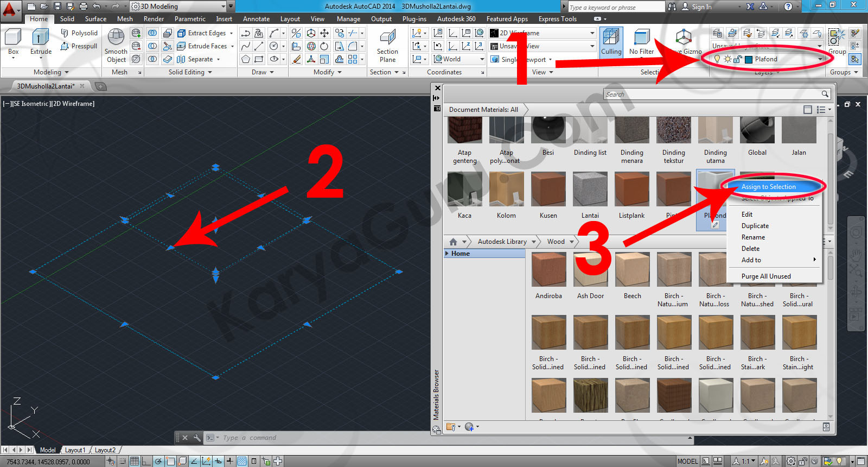868x467 pixels.
Task: Switch to the Layout1 tab
Action: 75,450
